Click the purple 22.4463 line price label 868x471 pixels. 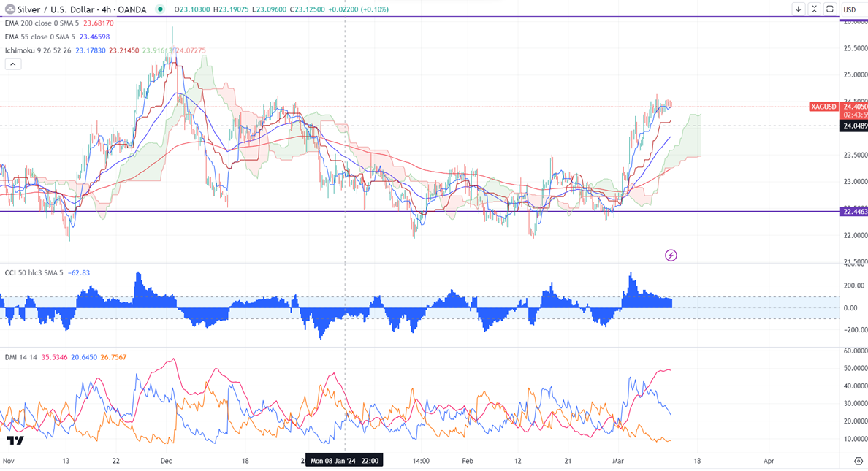[x=854, y=212]
